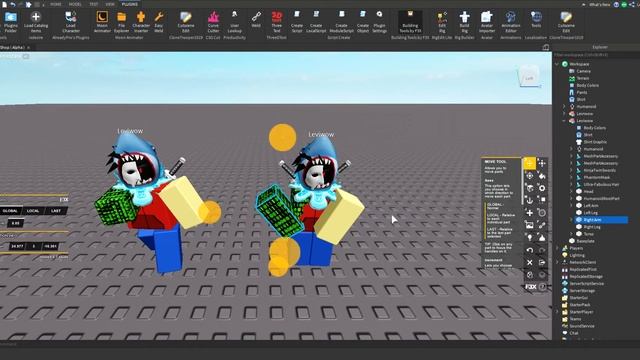This screenshot has height=360, width=640.
Task: Expand the PhantomMask accessory node
Action: [571, 177]
